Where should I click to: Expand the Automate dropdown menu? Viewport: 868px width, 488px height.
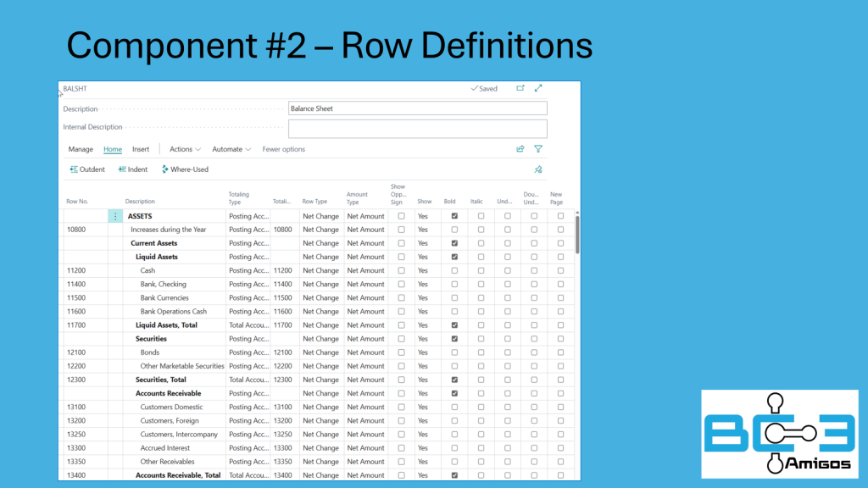click(x=231, y=149)
